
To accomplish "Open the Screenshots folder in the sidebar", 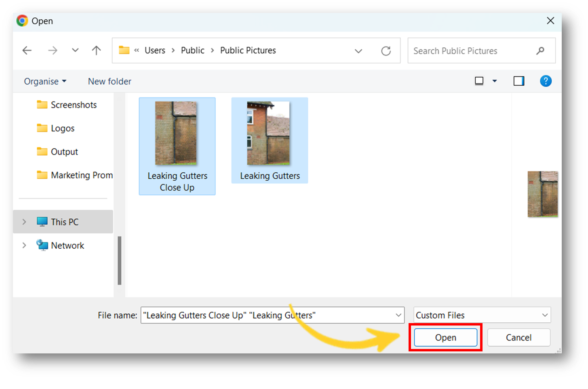I will pos(74,105).
